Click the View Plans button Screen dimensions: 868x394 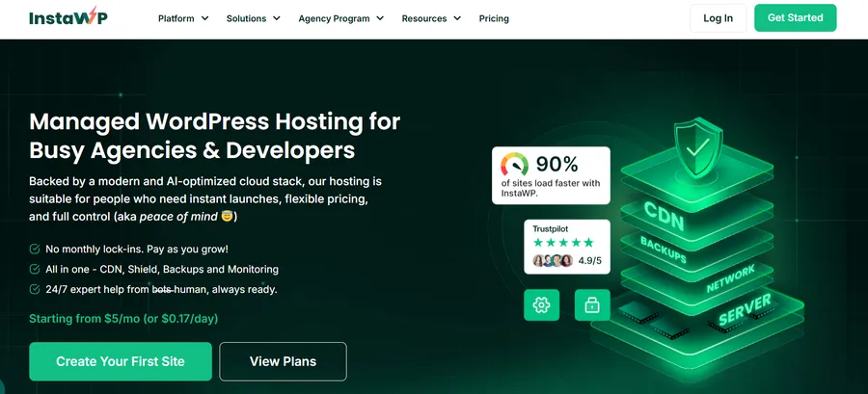[x=283, y=361]
